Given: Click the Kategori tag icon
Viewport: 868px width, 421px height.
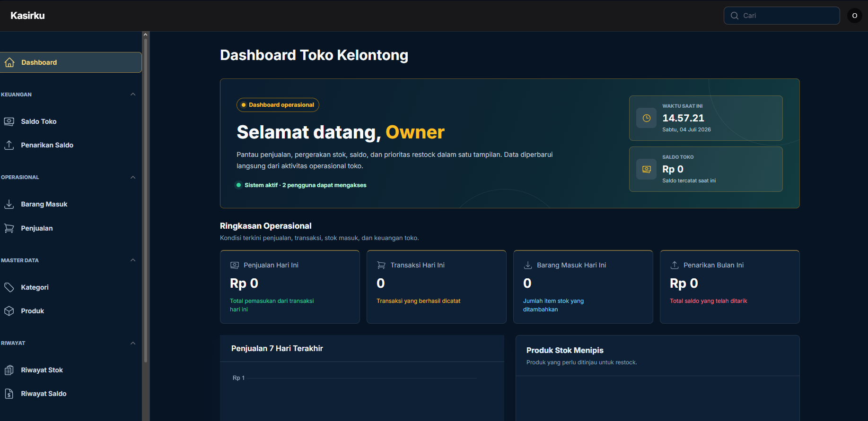Looking at the screenshot, I should [9, 287].
